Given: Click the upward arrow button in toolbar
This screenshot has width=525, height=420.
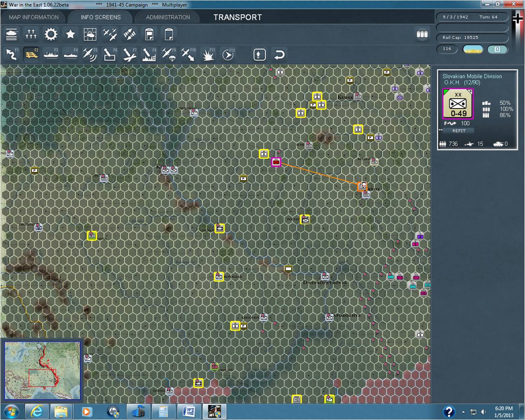Looking at the screenshot, I should [x=260, y=54].
